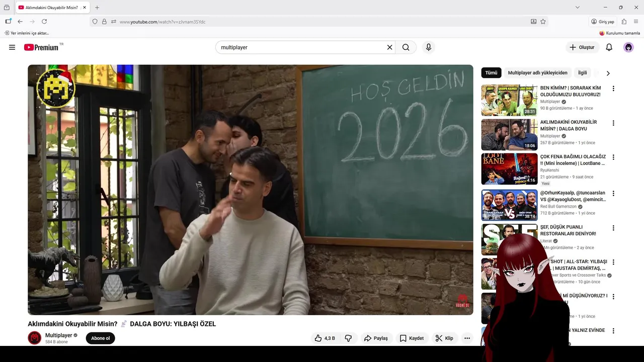Image resolution: width=644 pixels, height=362 pixels.
Task: Open site permissions icon in address bar
Action: coord(114,22)
